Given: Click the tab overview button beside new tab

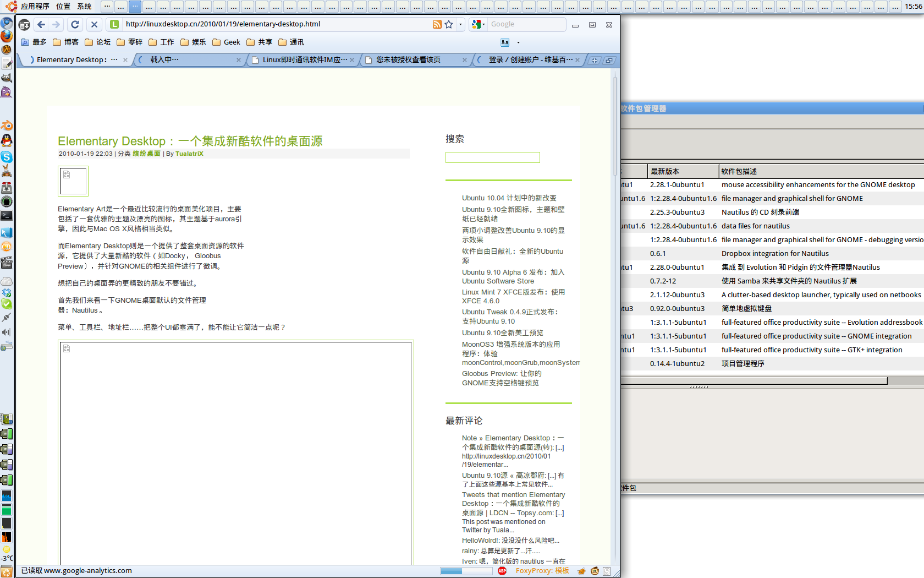Looking at the screenshot, I should click(x=609, y=61).
